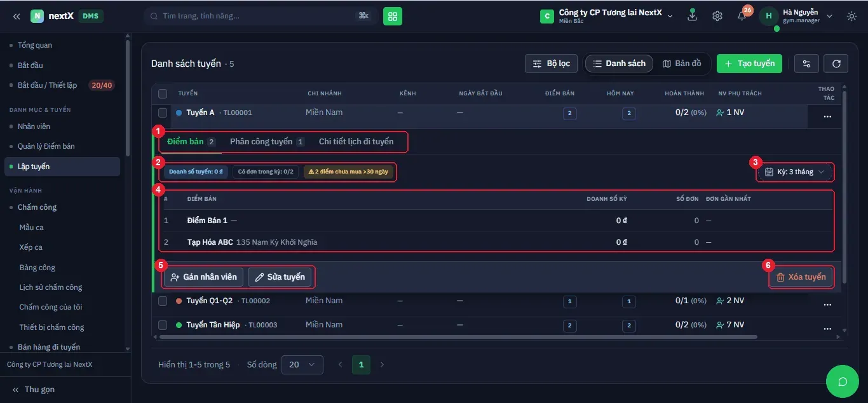868x403 pixels.
Task: Click the refresh list icon
Action: click(x=836, y=64)
